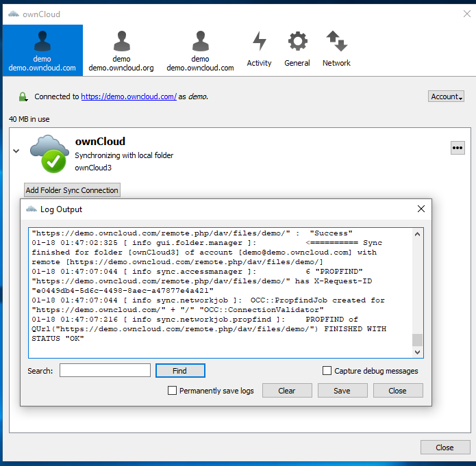Viewport: 476px width, 466px height.
Task: Open the Network settings tab
Action: [336, 49]
